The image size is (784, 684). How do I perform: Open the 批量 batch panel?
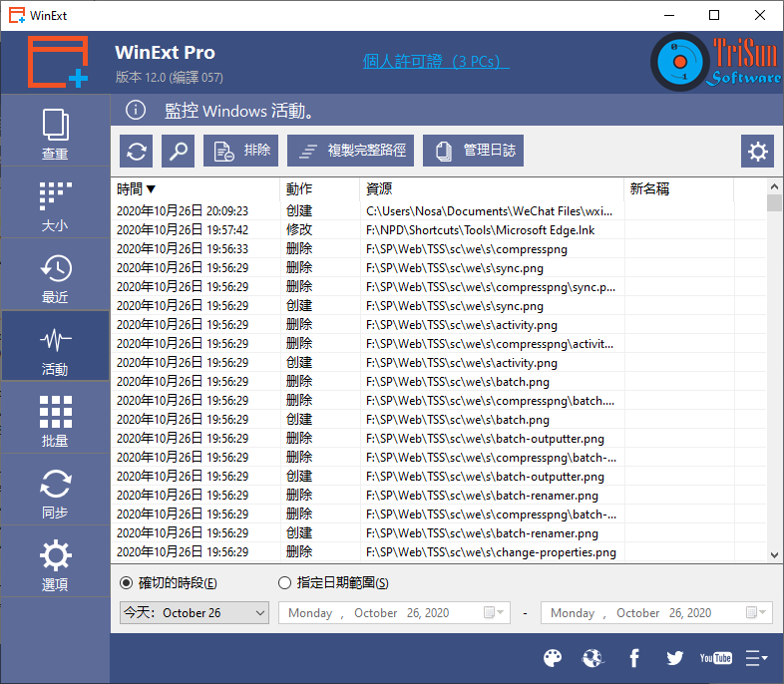click(55, 418)
